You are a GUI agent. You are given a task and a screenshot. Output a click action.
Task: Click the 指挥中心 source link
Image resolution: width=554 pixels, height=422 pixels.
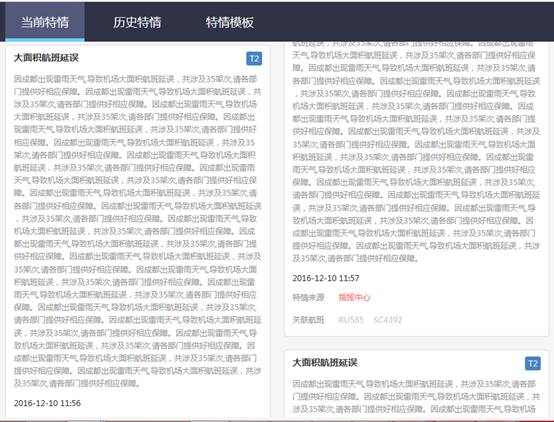tap(354, 298)
